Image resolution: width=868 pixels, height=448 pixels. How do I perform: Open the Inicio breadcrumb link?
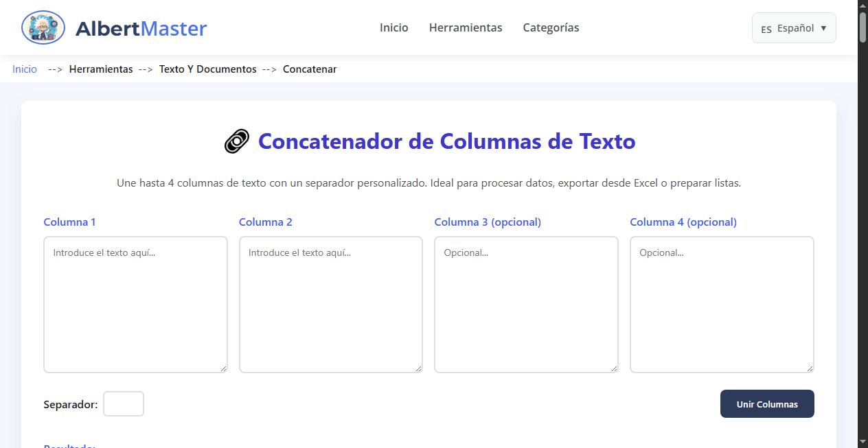24,69
